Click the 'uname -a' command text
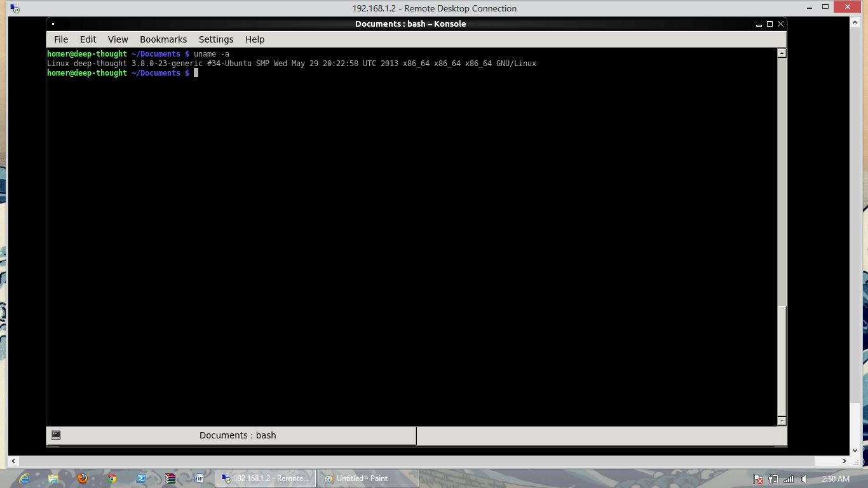The height and width of the screenshot is (488, 868). coord(212,54)
